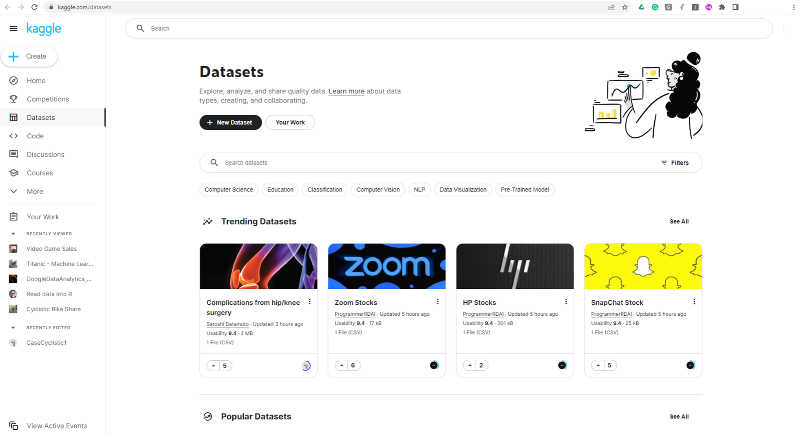Collapse the Recently Viewed section
This screenshot has width=800, height=435.
coord(13,234)
